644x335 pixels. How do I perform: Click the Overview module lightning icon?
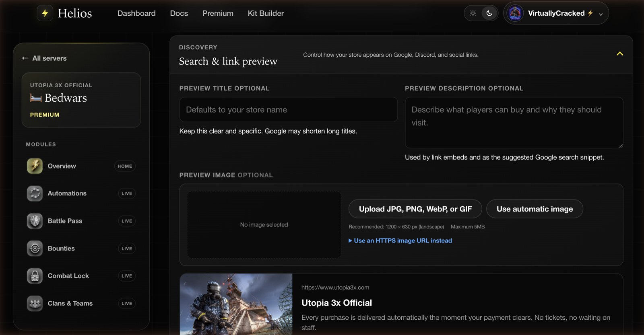click(35, 166)
